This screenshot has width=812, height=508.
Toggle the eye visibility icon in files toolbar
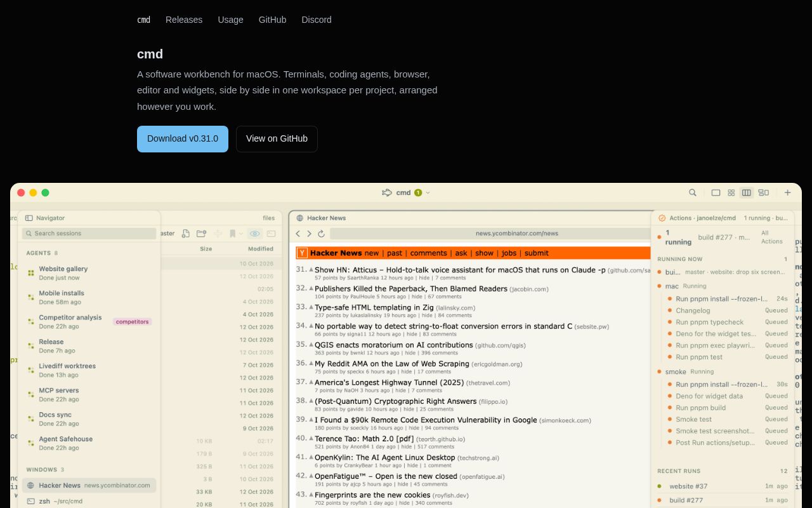[x=254, y=234]
